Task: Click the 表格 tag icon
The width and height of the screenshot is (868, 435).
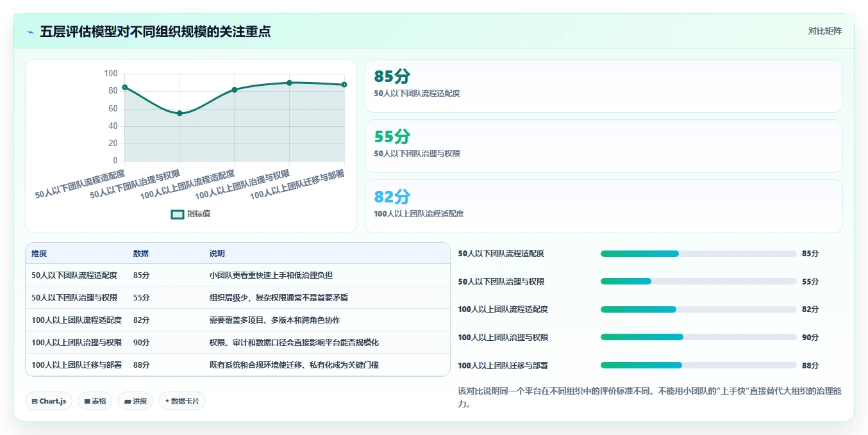Action: (x=87, y=402)
